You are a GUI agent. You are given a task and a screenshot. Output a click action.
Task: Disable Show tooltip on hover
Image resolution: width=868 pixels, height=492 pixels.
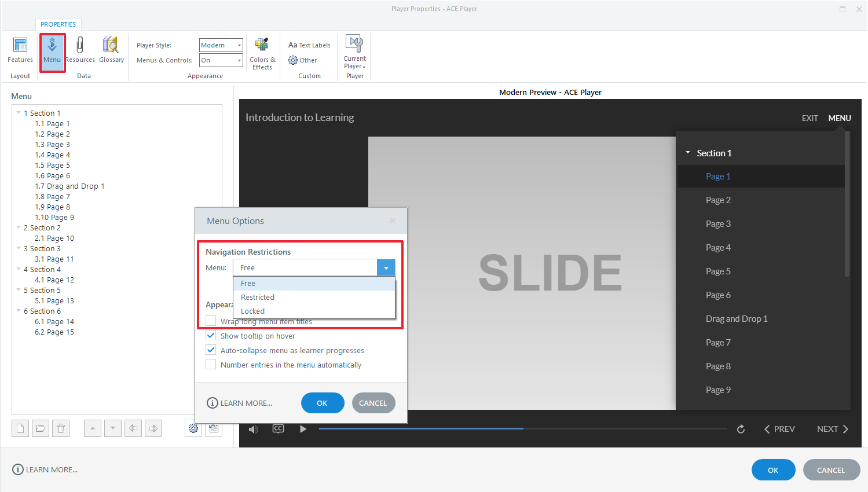pos(210,336)
